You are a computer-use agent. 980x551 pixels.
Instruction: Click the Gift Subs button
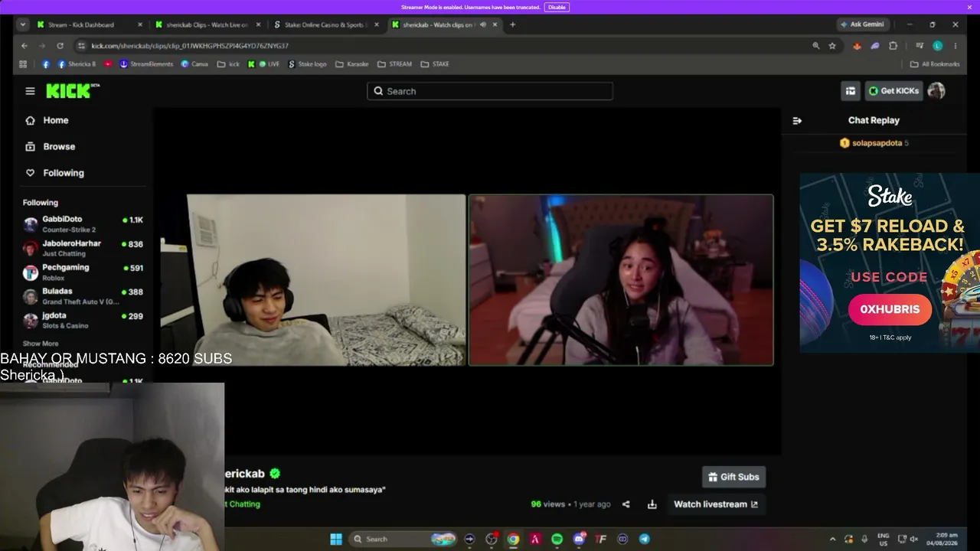[733, 477]
